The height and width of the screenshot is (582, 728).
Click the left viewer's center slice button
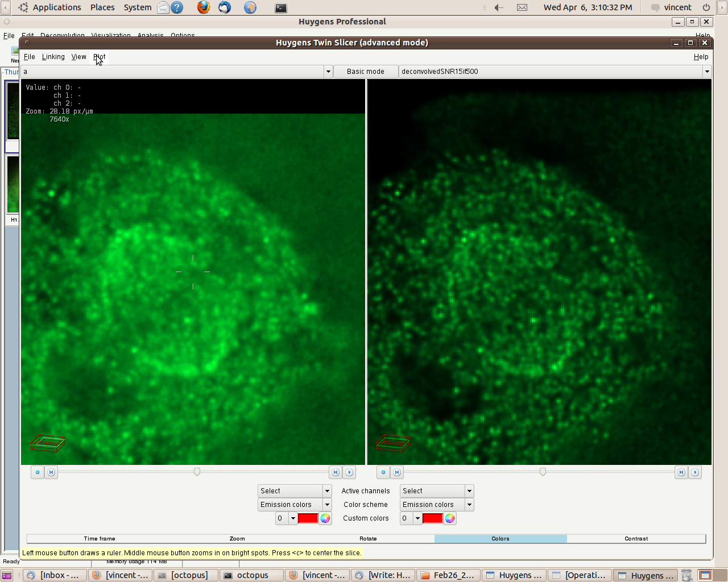(x=38, y=472)
